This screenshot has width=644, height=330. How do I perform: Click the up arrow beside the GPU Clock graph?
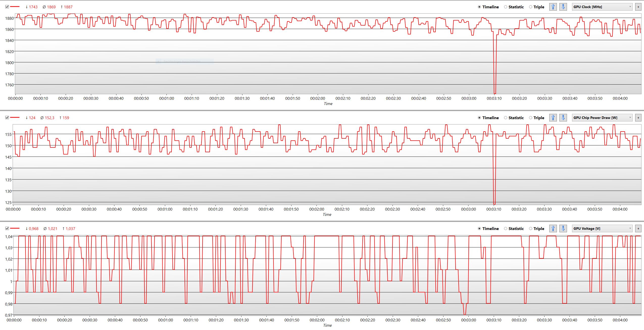pos(553,7)
